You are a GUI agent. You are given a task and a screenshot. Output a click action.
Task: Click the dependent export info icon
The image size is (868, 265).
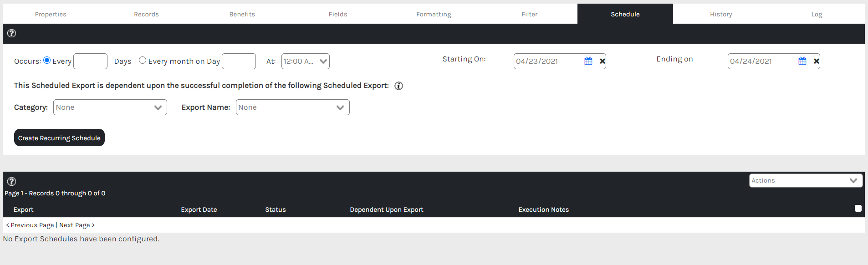point(398,86)
